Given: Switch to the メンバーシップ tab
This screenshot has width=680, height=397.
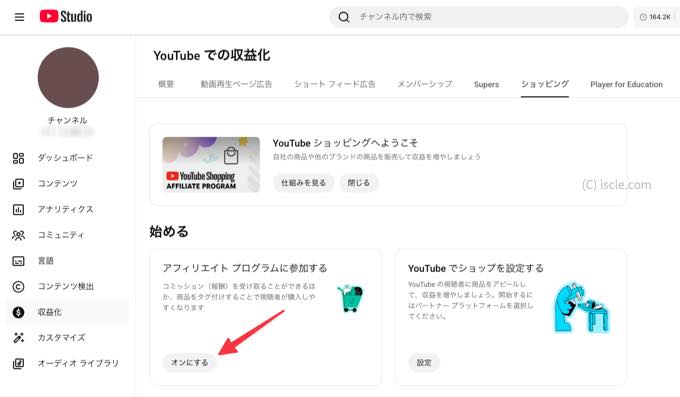Looking at the screenshot, I should coord(425,84).
